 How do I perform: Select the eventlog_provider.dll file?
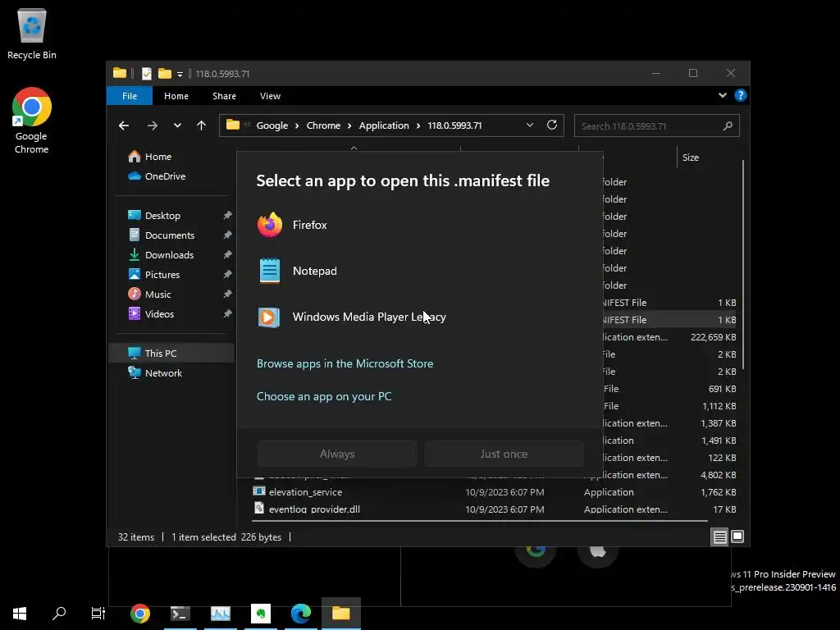click(314, 509)
